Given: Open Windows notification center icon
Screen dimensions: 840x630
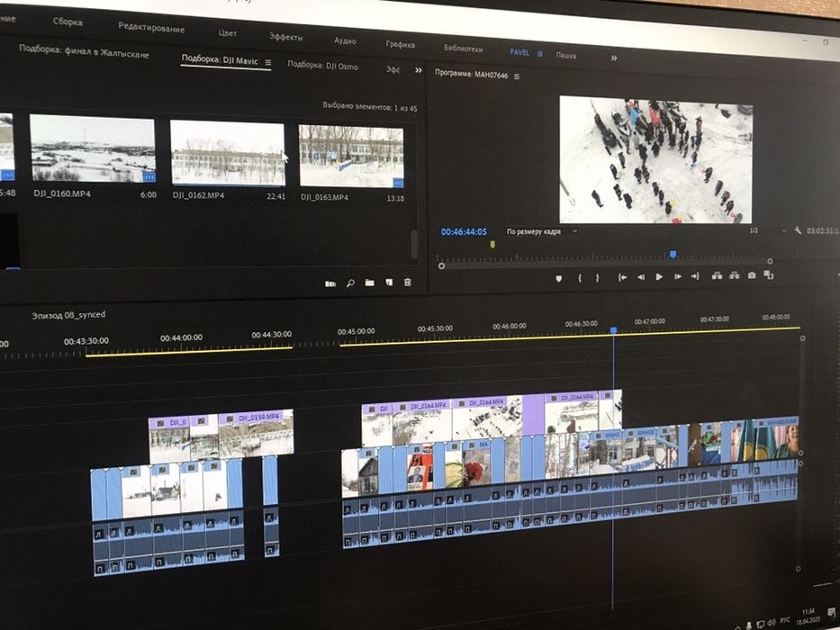Looking at the screenshot, I should 831,612.
